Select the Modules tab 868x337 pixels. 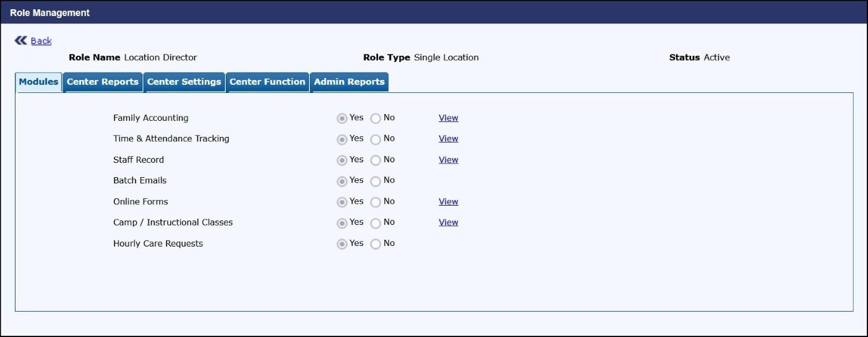click(x=38, y=82)
